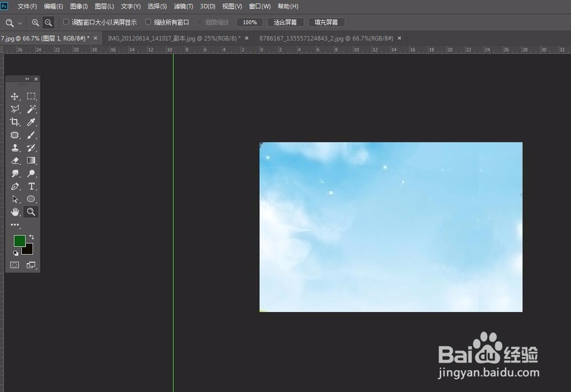571x392 pixels.
Task: Enable 缩放所有窗口 checkbox
Action: tap(148, 22)
